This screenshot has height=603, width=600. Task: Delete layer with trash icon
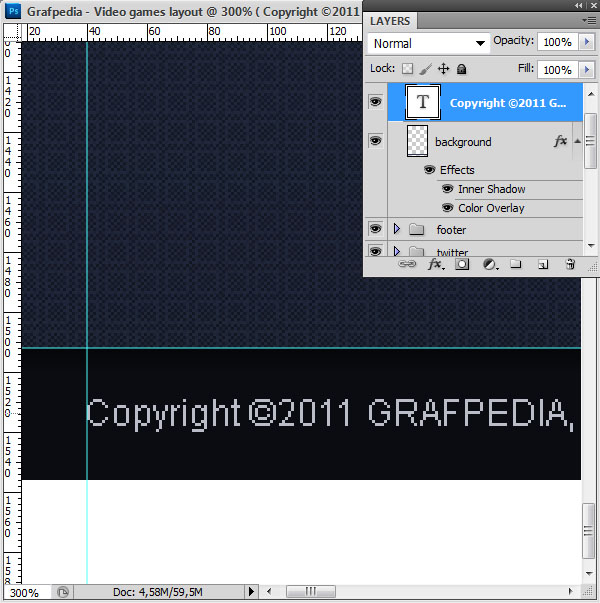[x=570, y=264]
